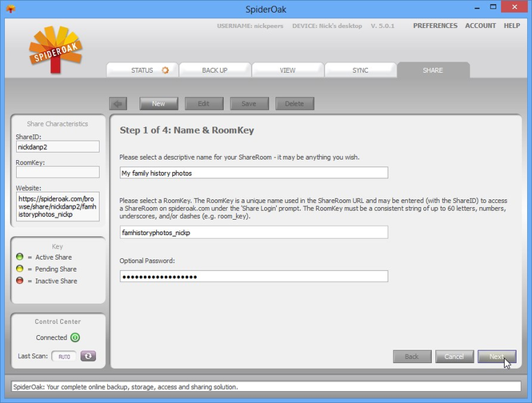This screenshot has width=532, height=403.
Task: Click the 'Last Scan:' label
Action: tap(33, 356)
